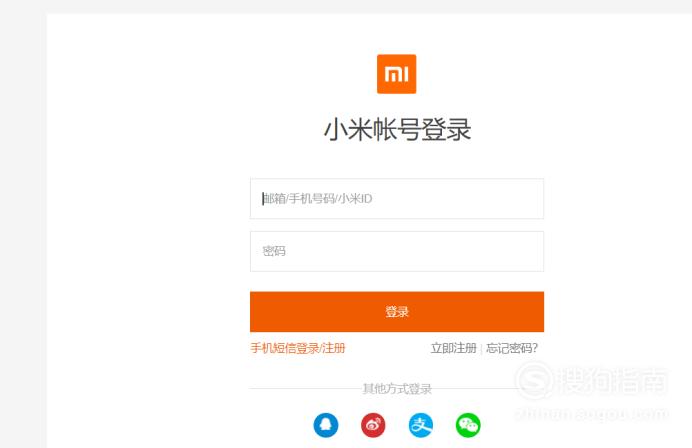Select the blue Alipay login icon
Image resolution: width=692 pixels, height=448 pixels.
point(421,425)
